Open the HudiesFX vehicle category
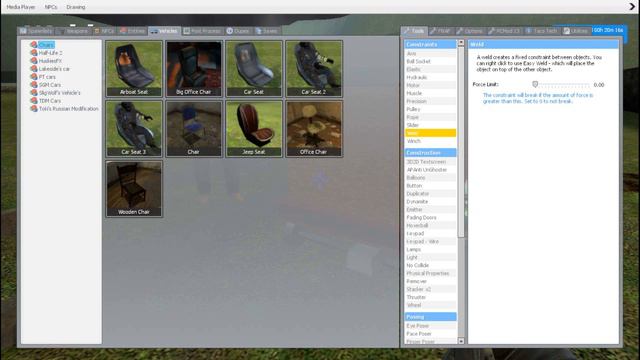The width and height of the screenshot is (640, 360). (50, 61)
